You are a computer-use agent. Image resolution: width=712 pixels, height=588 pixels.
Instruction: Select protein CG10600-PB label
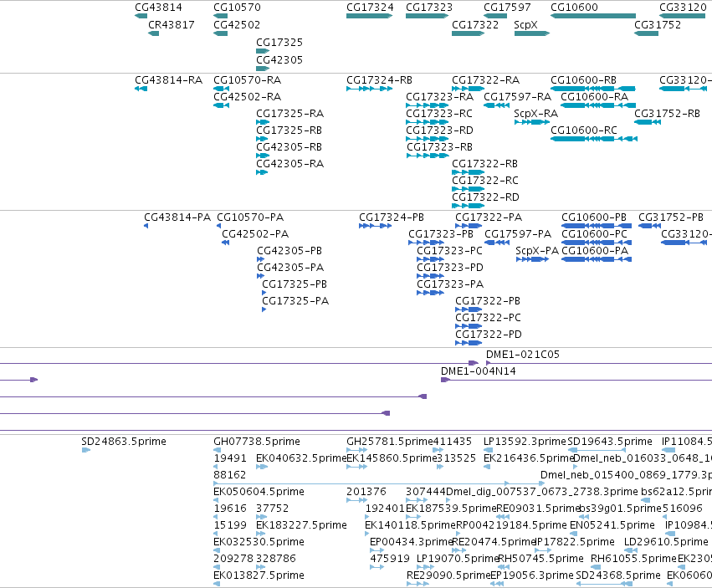tap(594, 217)
